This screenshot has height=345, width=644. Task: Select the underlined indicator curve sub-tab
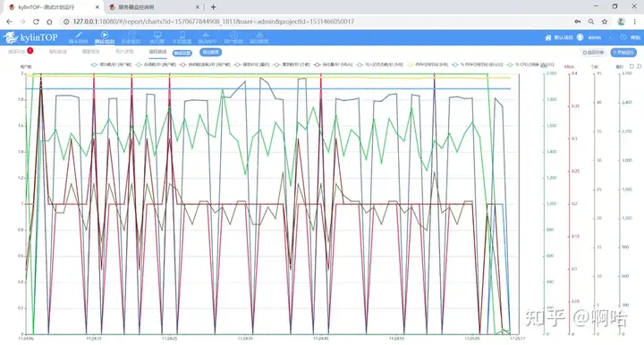point(157,52)
